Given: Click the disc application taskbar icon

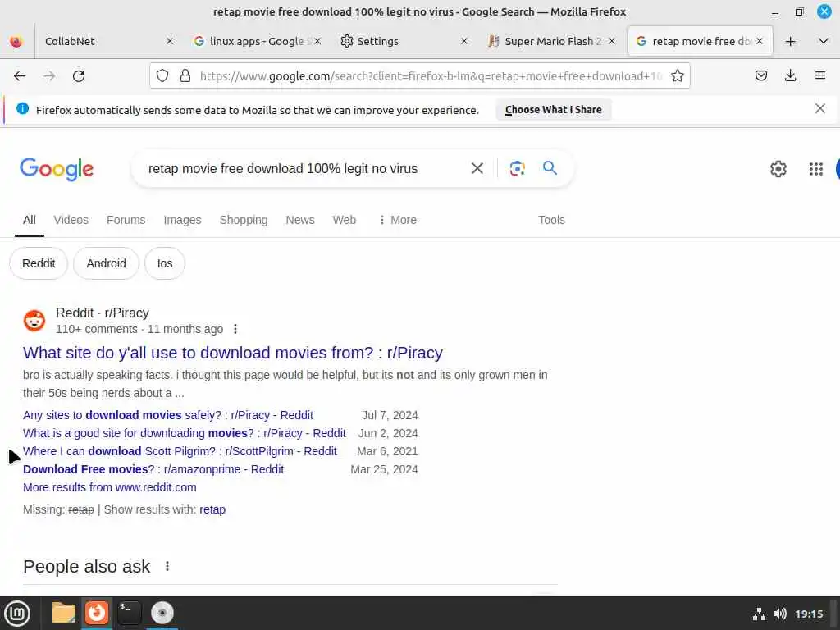Looking at the screenshot, I should click(162, 613).
